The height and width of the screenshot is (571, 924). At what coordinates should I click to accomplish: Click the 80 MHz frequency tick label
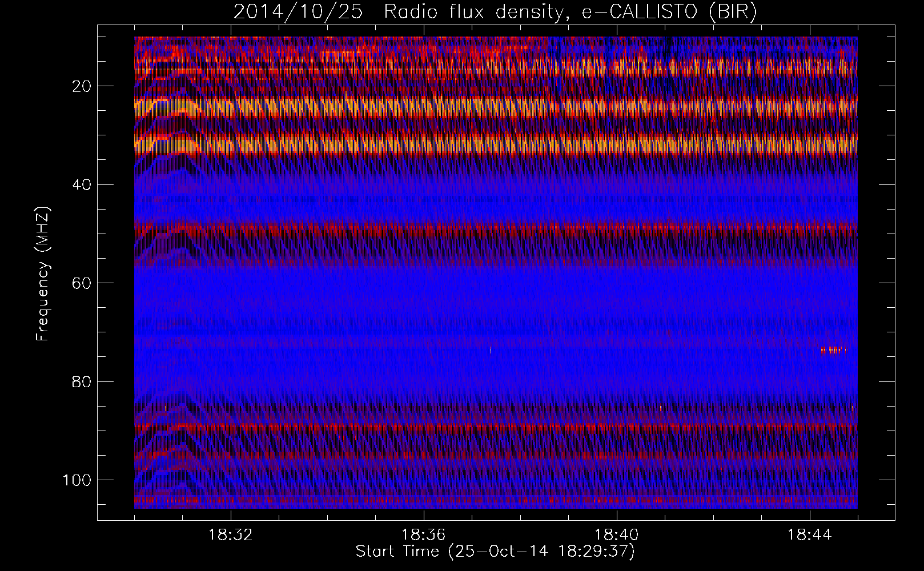pos(82,381)
